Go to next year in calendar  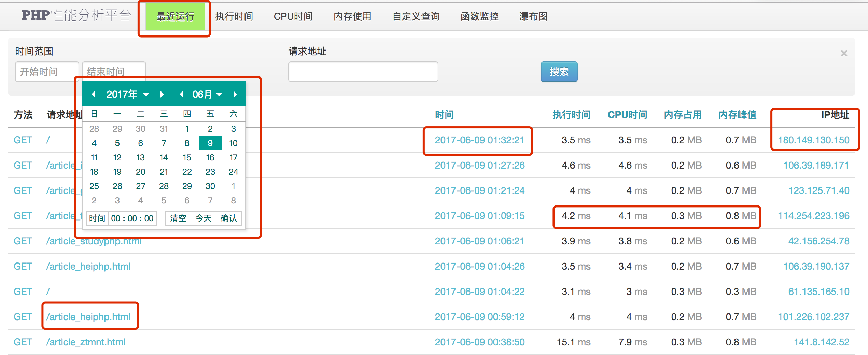click(162, 94)
